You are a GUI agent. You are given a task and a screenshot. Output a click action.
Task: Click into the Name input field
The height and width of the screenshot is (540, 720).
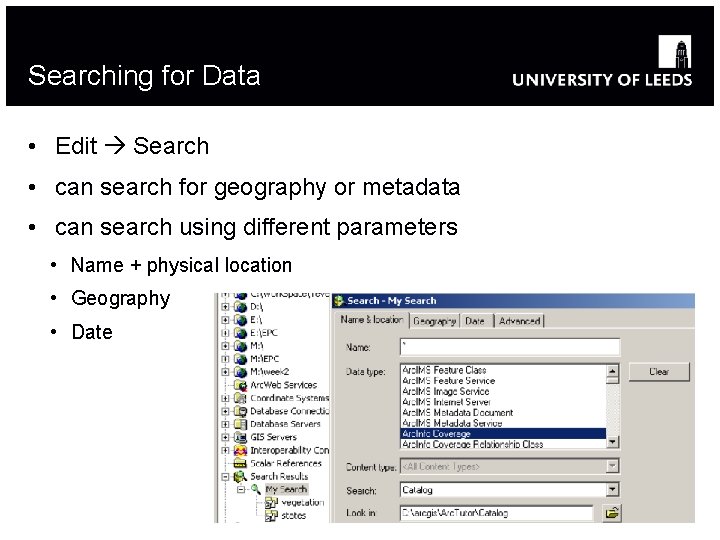pos(510,347)
